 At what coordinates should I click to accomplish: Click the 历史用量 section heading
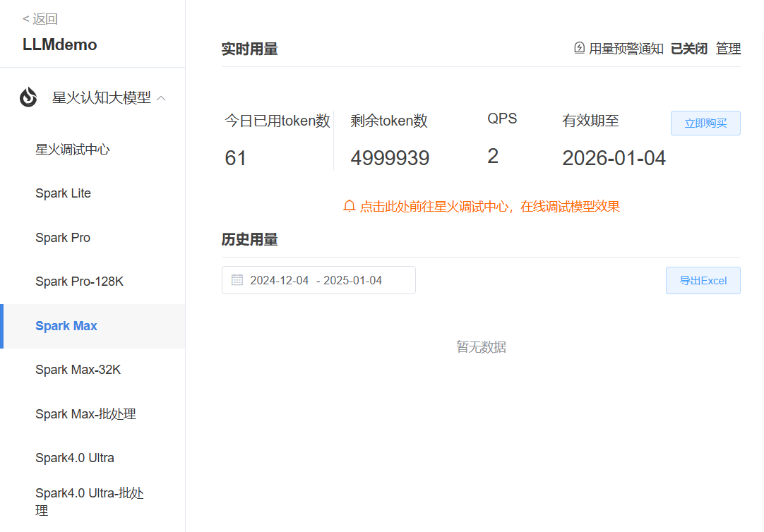249,239
